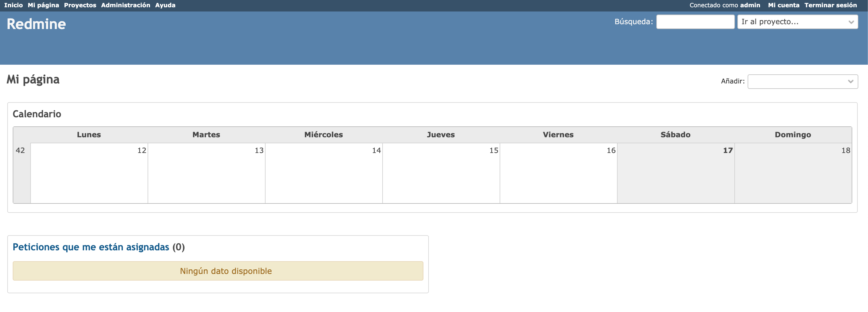This screenshot has width=868, height=312.
Task: Open Ayuda help link
Action: pos(165,5)
